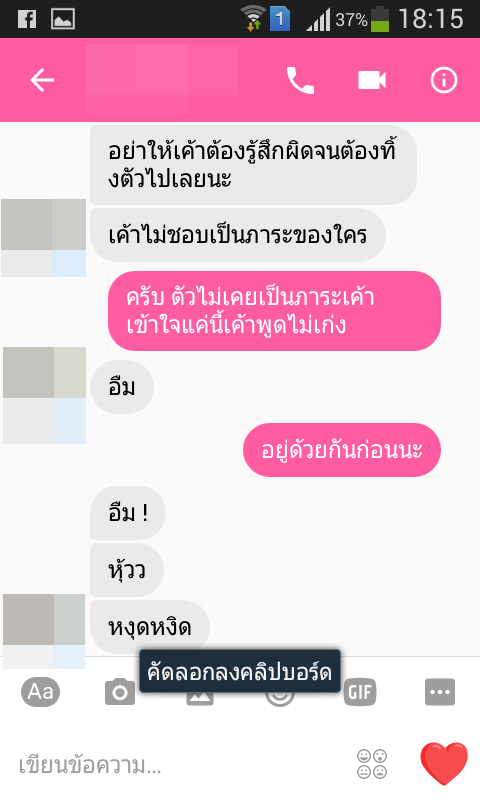
Task: Tap the message bubble หงุดหงิด
Action: point(150,627)
